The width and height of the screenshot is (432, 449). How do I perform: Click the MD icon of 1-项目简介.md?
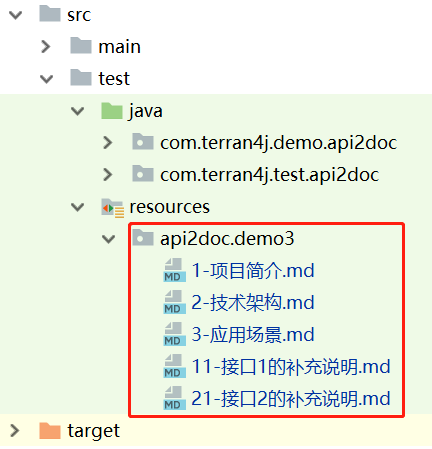click(175, 270)
